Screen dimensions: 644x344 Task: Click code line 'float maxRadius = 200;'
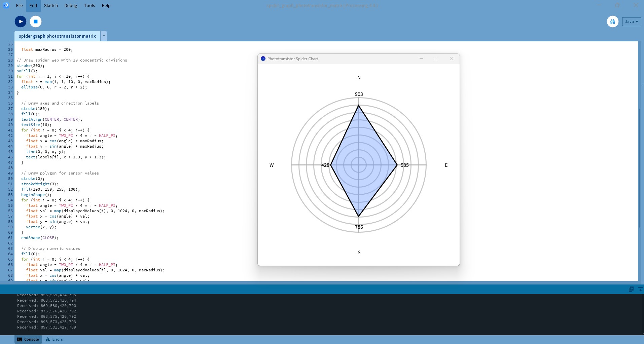point(47,49)
